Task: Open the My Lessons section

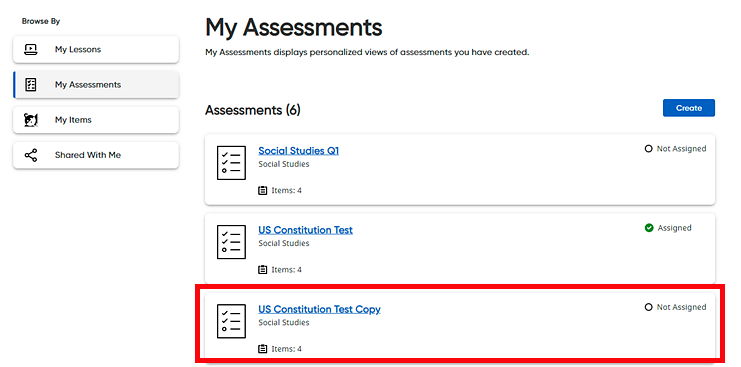Action: (96, 49)
